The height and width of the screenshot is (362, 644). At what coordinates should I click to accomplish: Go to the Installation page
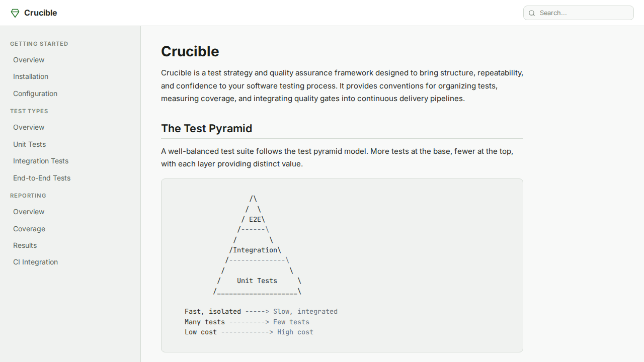31,76
